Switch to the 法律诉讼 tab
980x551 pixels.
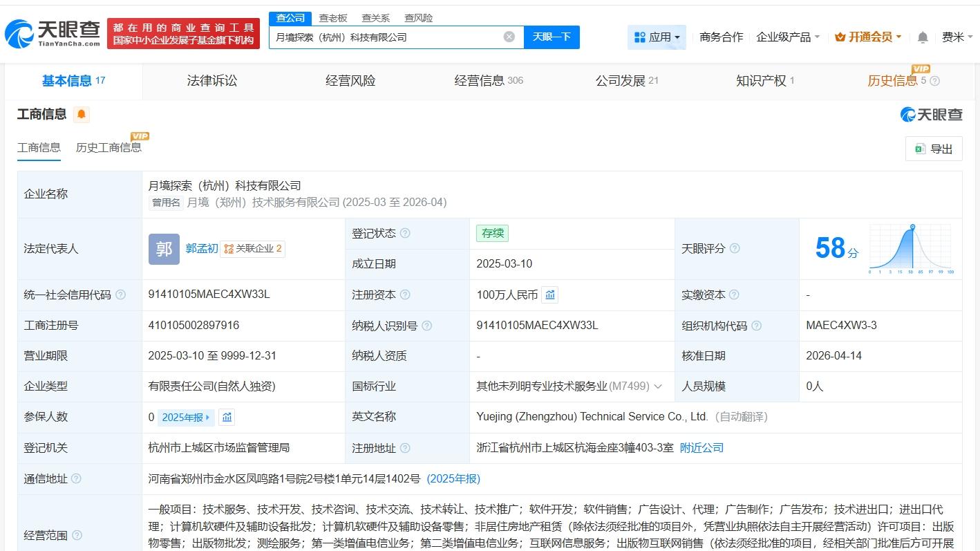pyautogui.click(x=211, y=80)
